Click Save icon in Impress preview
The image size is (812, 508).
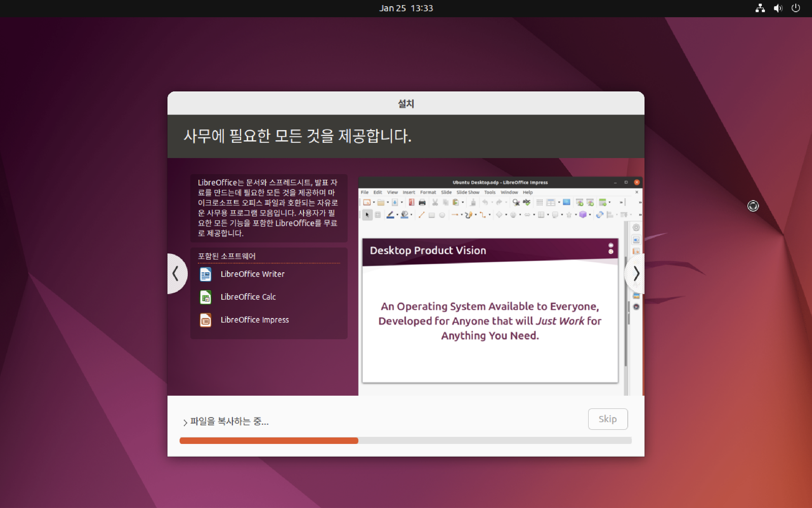(x=395, y=202)
